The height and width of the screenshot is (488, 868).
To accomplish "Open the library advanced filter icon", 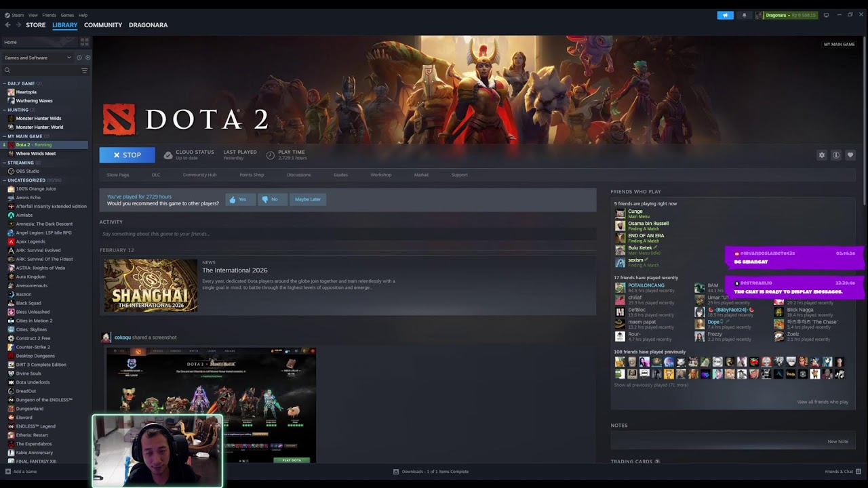I will (85, 70).
